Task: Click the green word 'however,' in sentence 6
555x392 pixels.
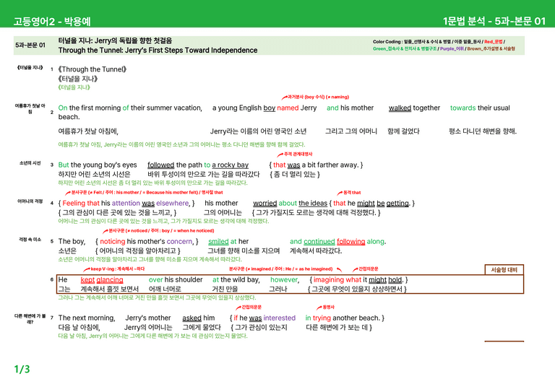Action: pos(285,279)
